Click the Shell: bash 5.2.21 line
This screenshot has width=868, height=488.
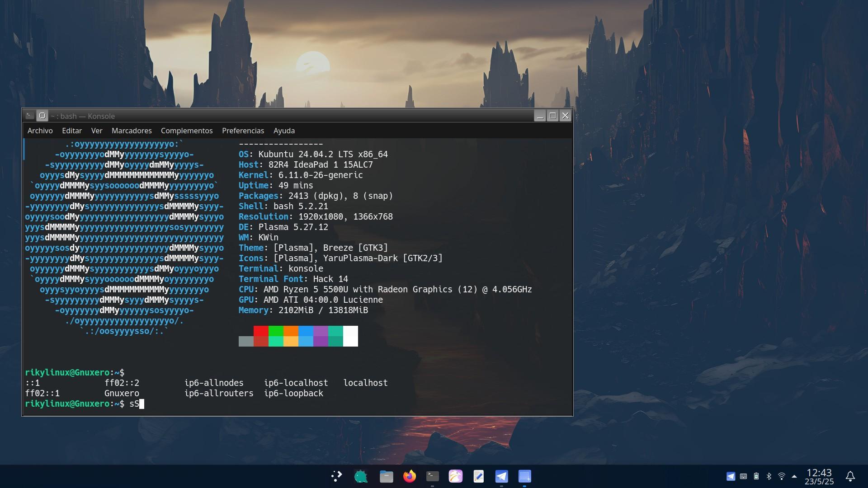point(283,206)
